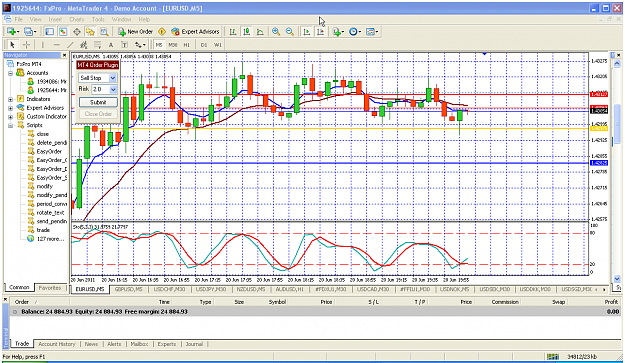Switch to the M30 timeframe
Viewport: 625px width, 363px height.
(x=173, y=45)
